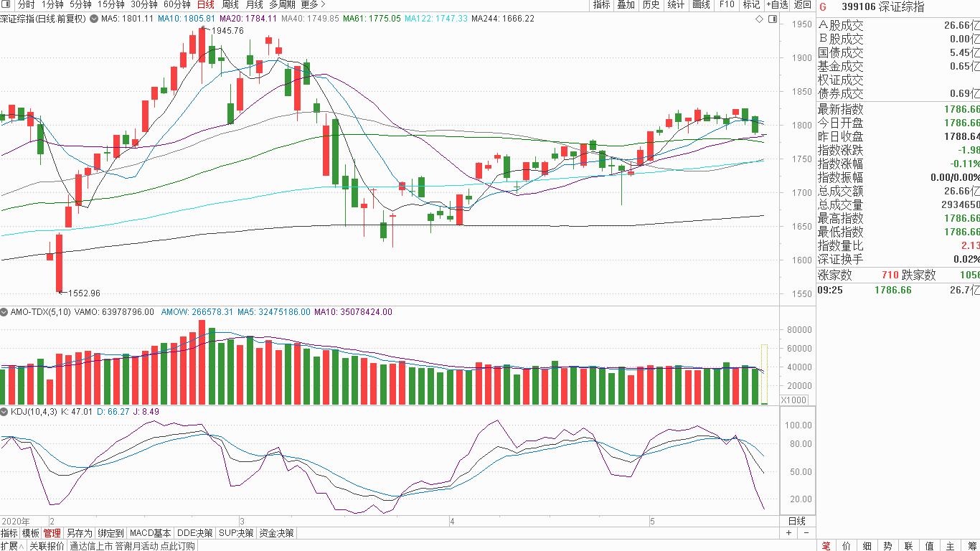Select the 价 tab at bottom right
The image size is (980, 551).
point(847,546)
